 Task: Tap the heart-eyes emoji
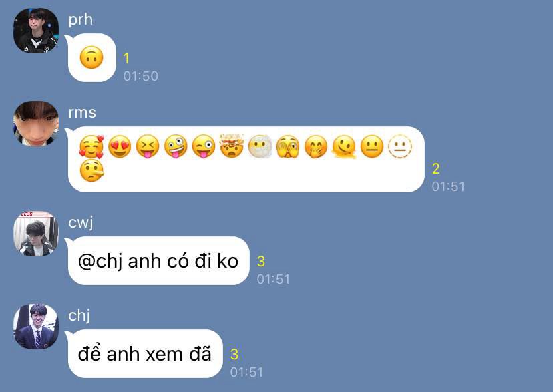click(120, 146)
